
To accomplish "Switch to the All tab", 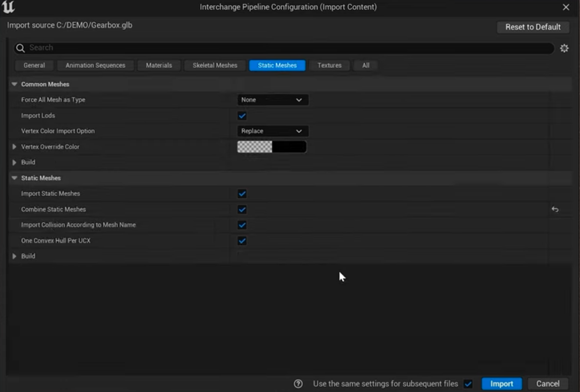I will [x=366, y=65].
